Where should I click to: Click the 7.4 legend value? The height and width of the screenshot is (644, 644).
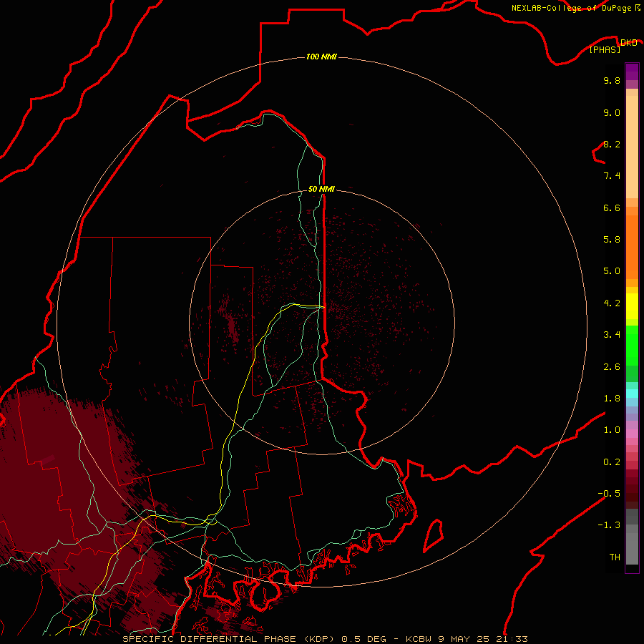(612, 176)
